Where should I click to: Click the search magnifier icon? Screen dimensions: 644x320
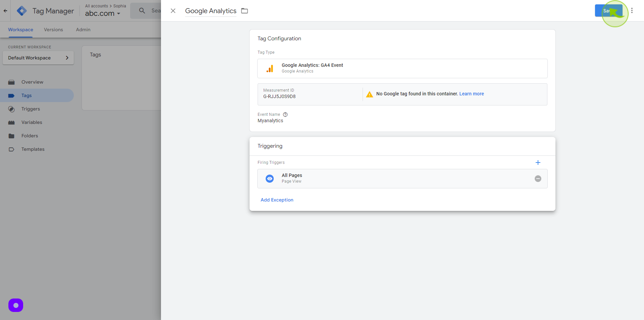[x=142, y=11]
